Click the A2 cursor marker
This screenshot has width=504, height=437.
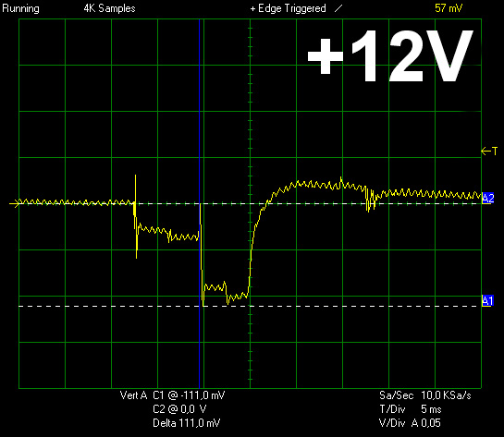pos(488,198)
